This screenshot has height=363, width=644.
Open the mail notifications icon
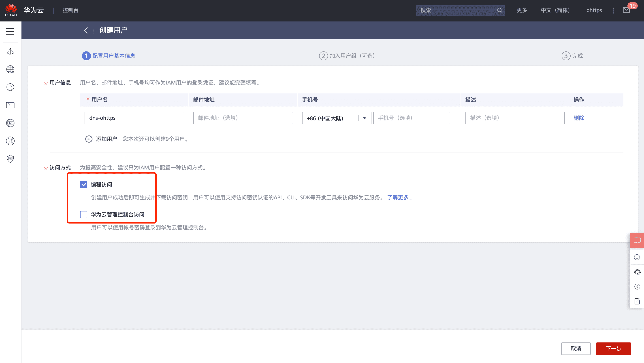tap(626, 10)
